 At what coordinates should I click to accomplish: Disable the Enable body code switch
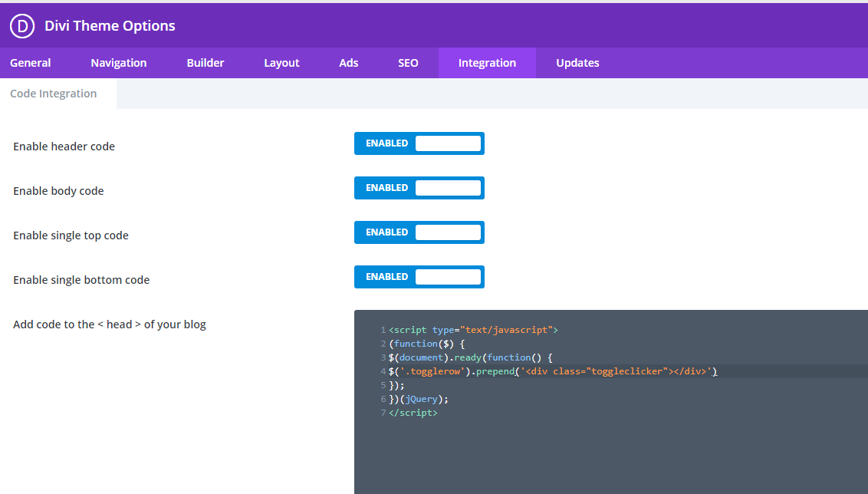click(419, 188)
